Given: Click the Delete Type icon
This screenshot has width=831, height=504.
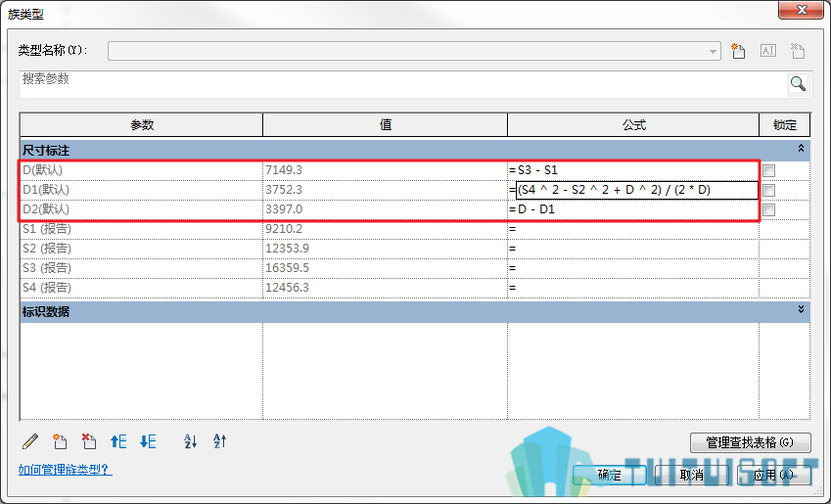Looking at the screenshot, I should (797, 51).
